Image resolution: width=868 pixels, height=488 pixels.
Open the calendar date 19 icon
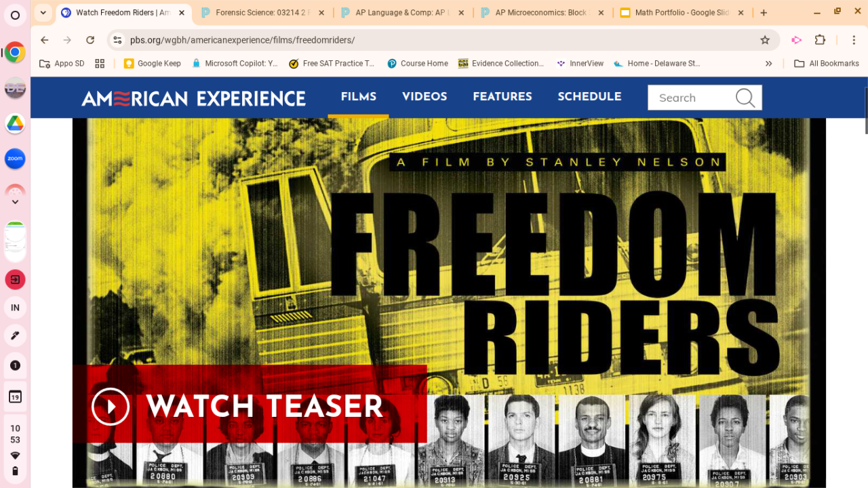[15, 397]
